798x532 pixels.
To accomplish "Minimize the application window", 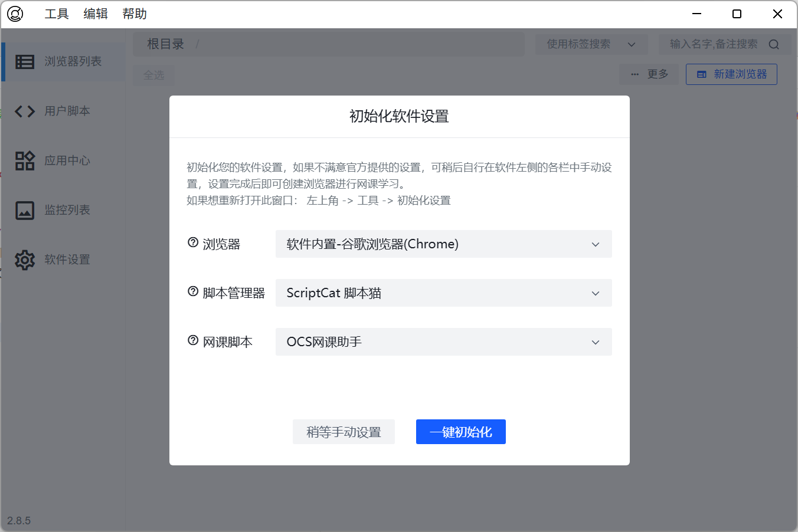I will 697,14.
